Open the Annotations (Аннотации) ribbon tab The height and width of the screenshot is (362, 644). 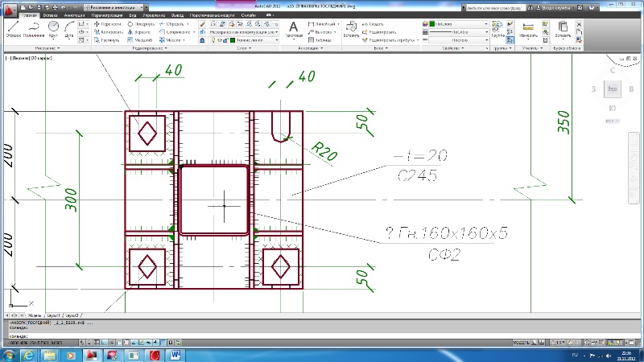75,15
